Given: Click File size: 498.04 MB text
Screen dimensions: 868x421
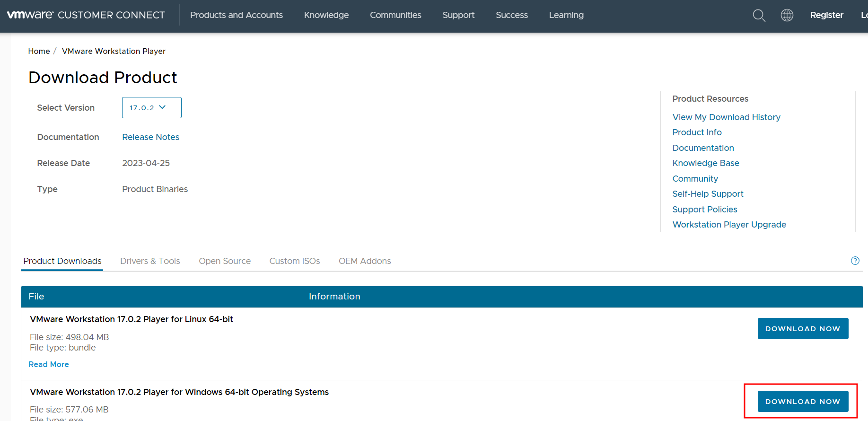Looking at the screenshot, I should point(70,337).
